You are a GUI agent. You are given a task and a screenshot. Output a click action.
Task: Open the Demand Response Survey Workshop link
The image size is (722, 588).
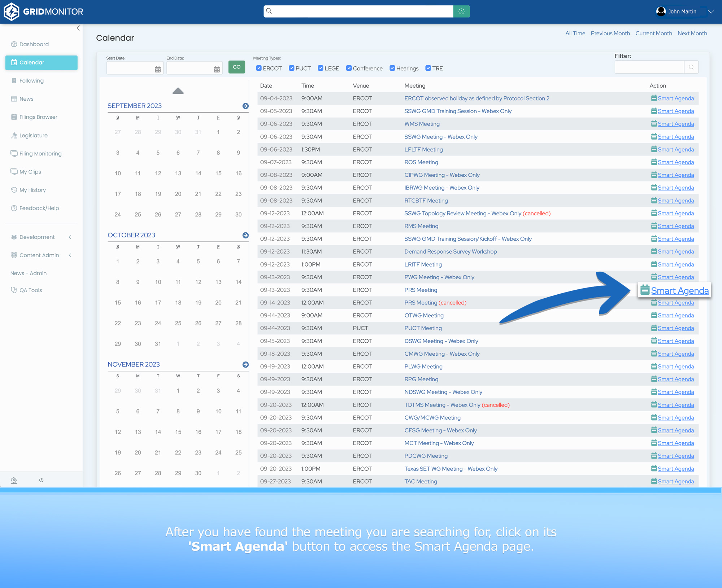tap(451, 252)
